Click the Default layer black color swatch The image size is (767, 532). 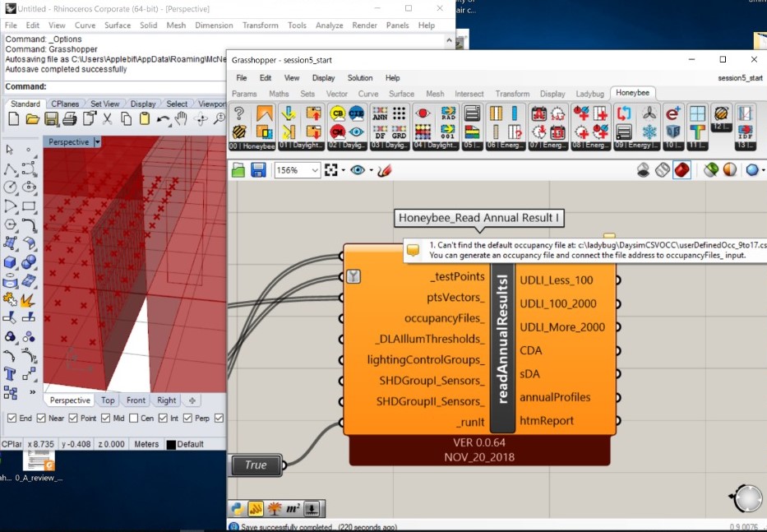[171, 444]
